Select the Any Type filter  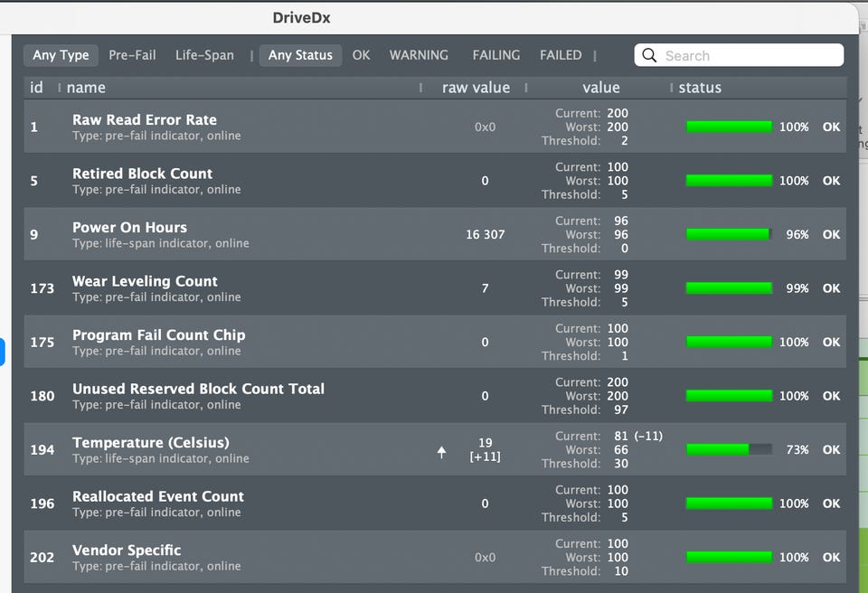[x=61, y=55]
